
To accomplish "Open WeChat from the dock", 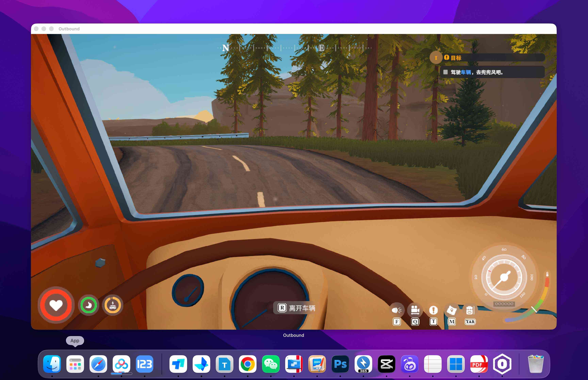I will click(271, 364).
